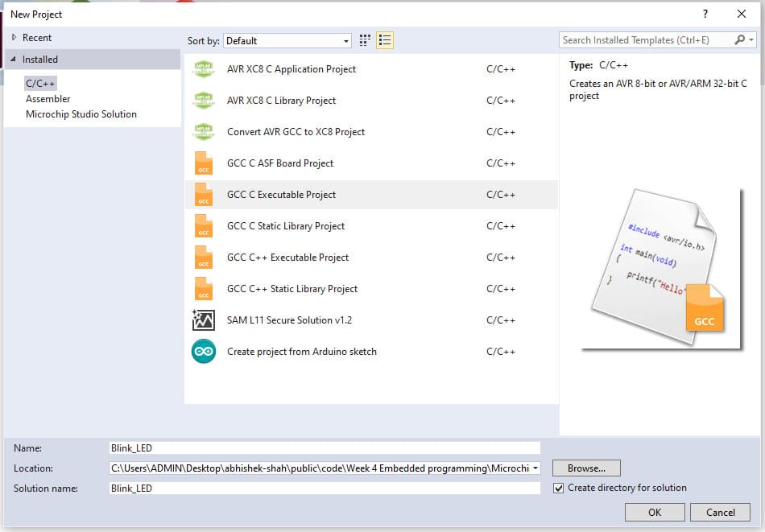Click the Cancel button
Viewport: 765px width, 532px height.
[x=720, y=513]
